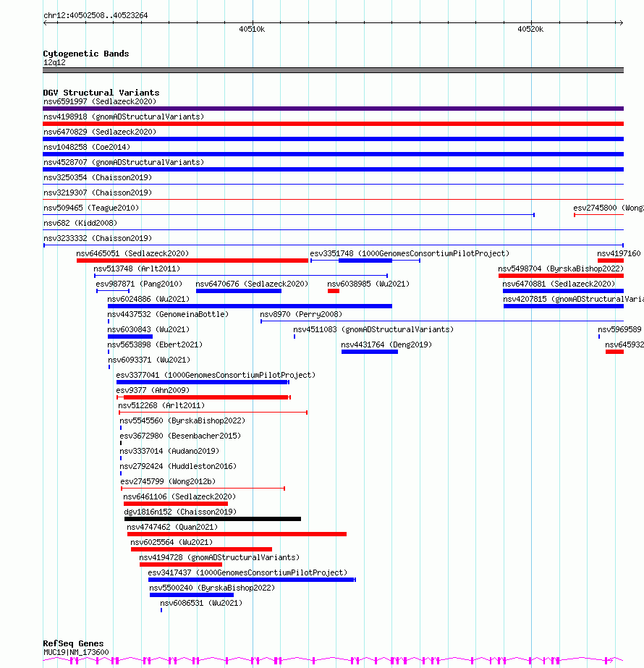Click the Cytogenetic Bands track title
Image resolution: width=644 pixels, height=668 pixels.
tap(86, 54)
